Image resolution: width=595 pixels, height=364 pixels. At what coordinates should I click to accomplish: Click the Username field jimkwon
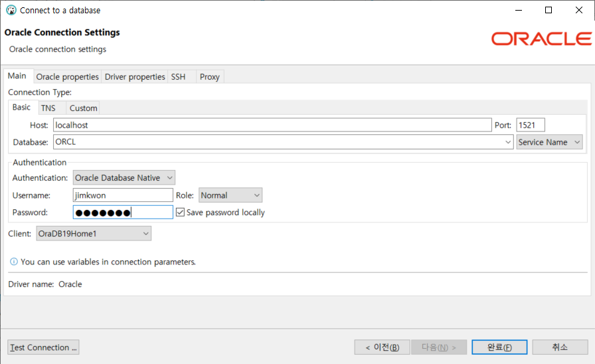pos(123,195)
